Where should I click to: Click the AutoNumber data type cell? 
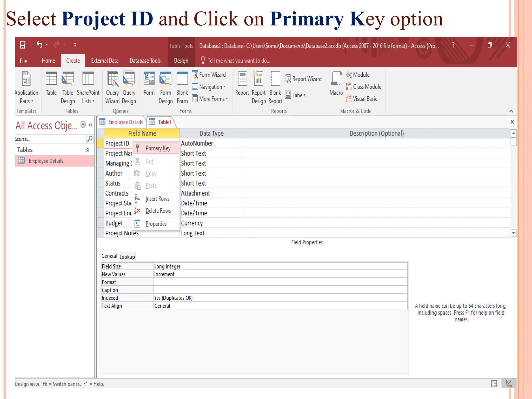tap(211, 143)
